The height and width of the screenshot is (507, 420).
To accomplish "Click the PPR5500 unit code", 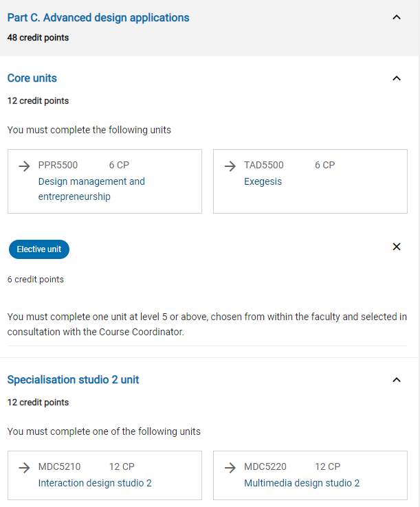I will 58,165.
